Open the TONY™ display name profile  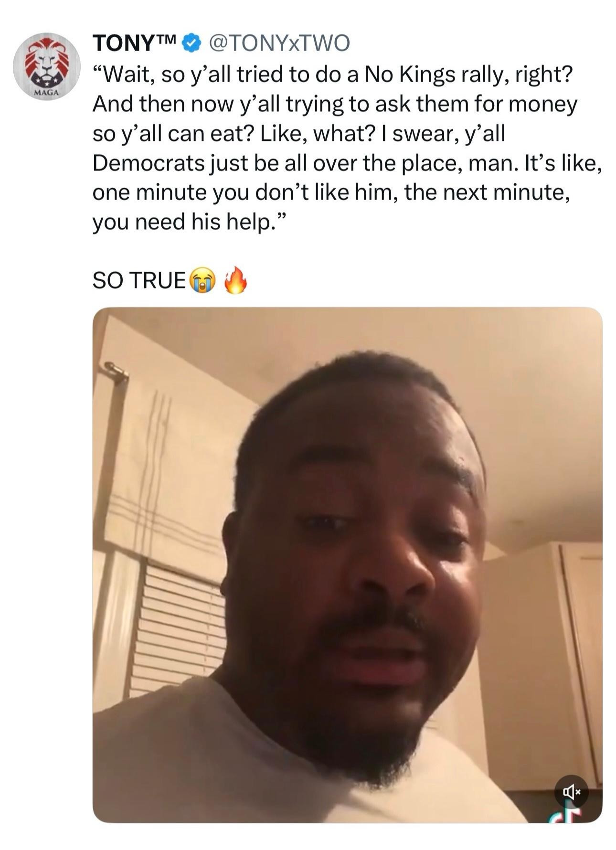135,43
